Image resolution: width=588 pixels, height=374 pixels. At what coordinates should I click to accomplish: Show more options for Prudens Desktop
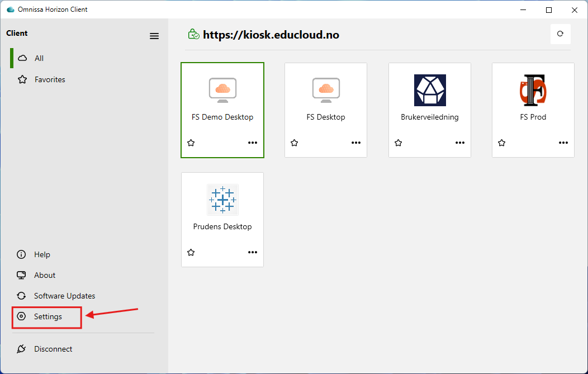coord(253,252)
